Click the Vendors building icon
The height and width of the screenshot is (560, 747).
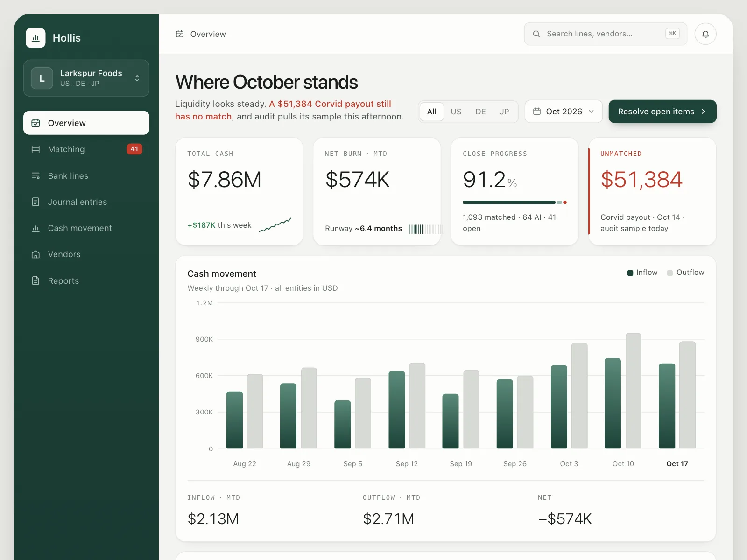coord(35,254)
